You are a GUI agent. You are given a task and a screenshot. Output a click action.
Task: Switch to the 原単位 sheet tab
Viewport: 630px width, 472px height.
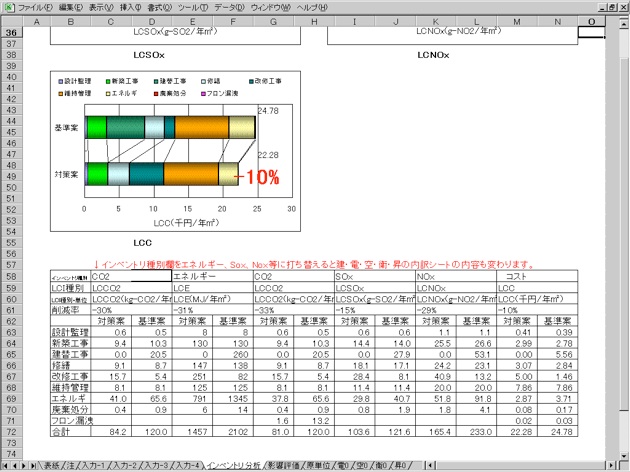[x=318, y=466]
